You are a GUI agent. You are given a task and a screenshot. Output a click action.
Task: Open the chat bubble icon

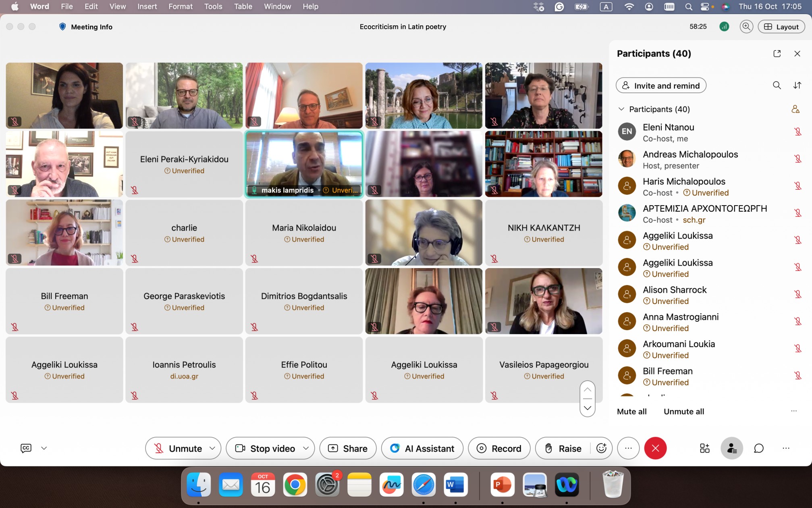tap(758, 448)
